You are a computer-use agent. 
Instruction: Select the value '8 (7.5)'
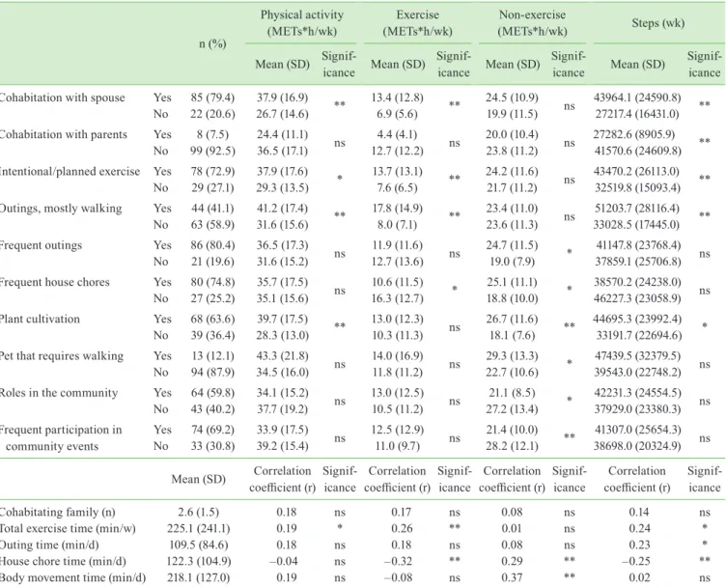coord(212,135)
